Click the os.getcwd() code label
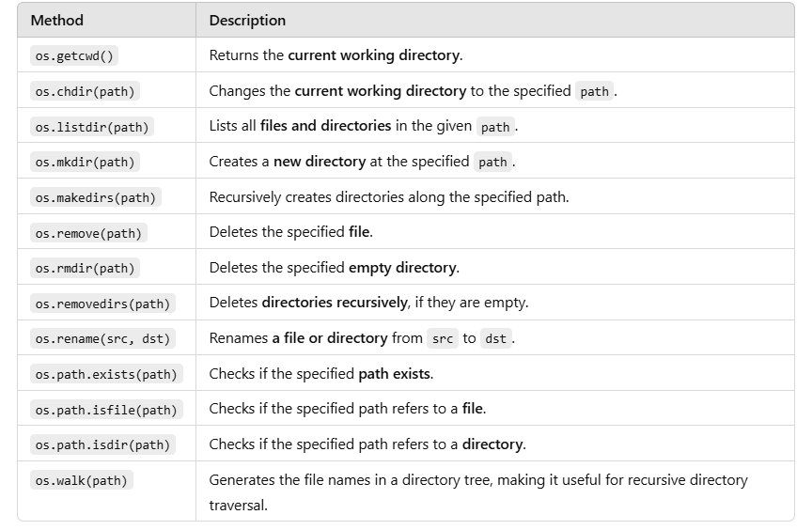The width and height of the screenshot is (812, 530). tap(74, 55)
